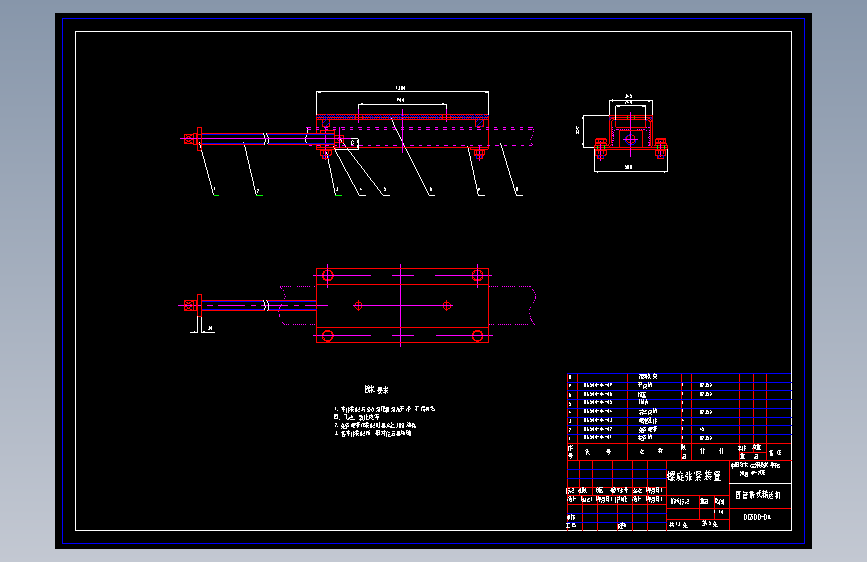Click the "螺旋张紧装置" title in the title block

694,476
